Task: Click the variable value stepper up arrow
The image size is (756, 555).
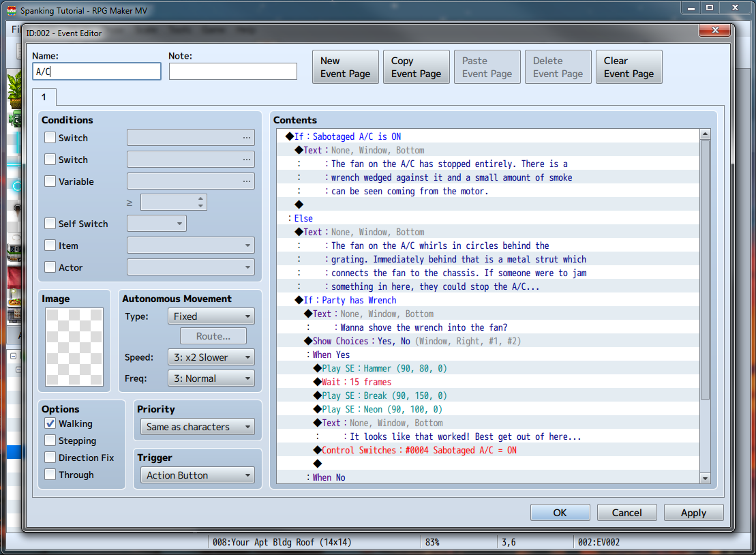Action: [x=200, y=198]
